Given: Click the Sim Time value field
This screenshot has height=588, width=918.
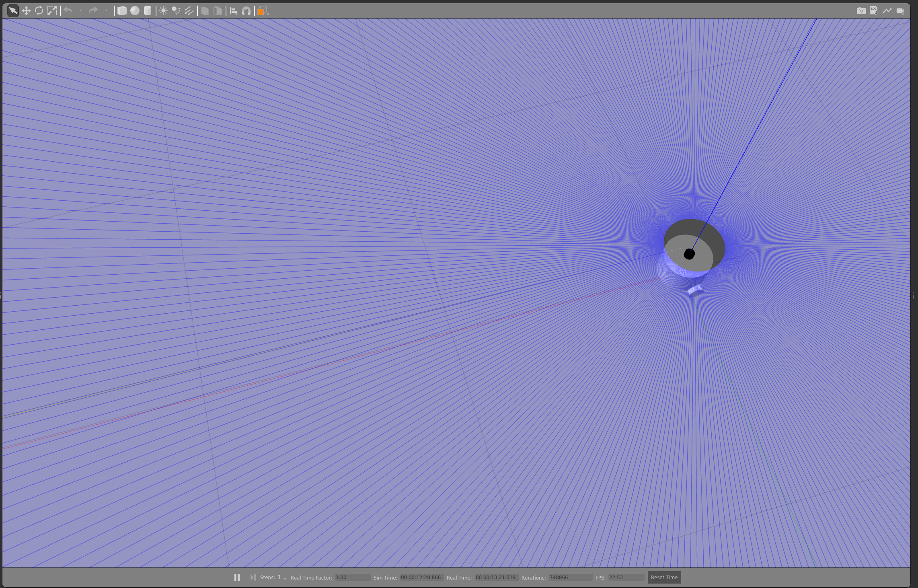Looking at the screenshot, I should pyautogui.click(x=422, y=578).
